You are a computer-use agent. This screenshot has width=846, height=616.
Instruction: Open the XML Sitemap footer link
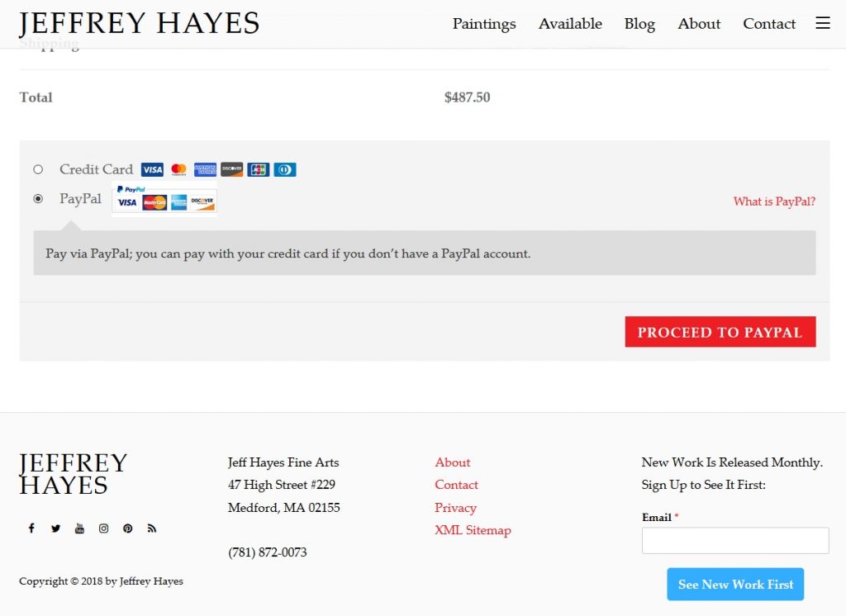click(473, 530)
